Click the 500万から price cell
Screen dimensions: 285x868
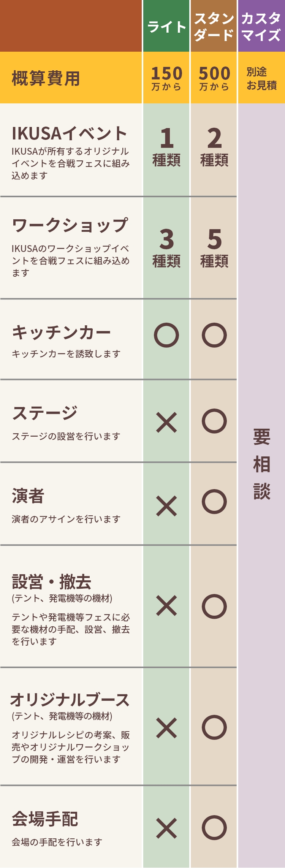tap(214, 78)
